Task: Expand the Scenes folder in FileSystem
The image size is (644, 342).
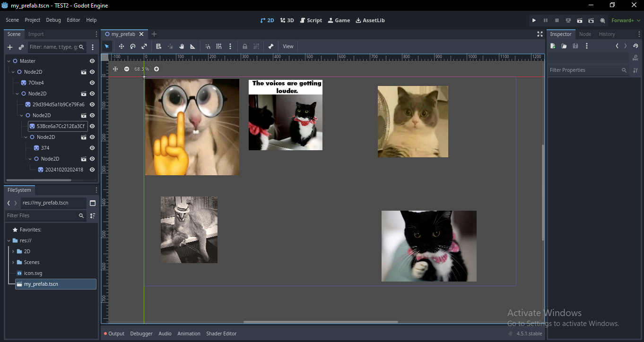Action: (13, 262)
